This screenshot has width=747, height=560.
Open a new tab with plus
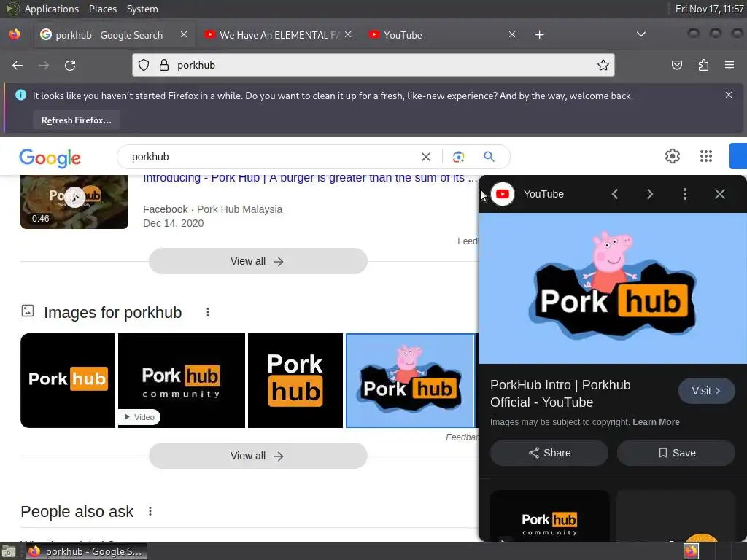click(539, 35)
